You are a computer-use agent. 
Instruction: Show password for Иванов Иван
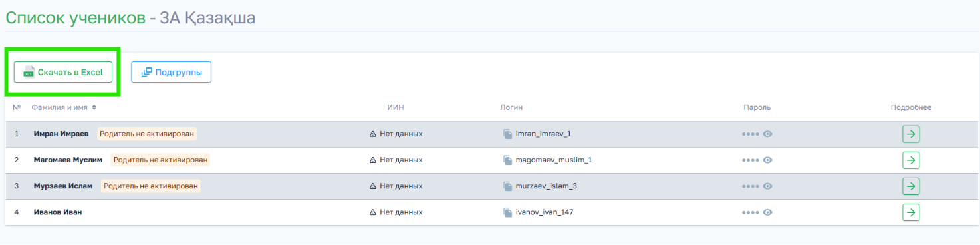click(x=767, y=212)
